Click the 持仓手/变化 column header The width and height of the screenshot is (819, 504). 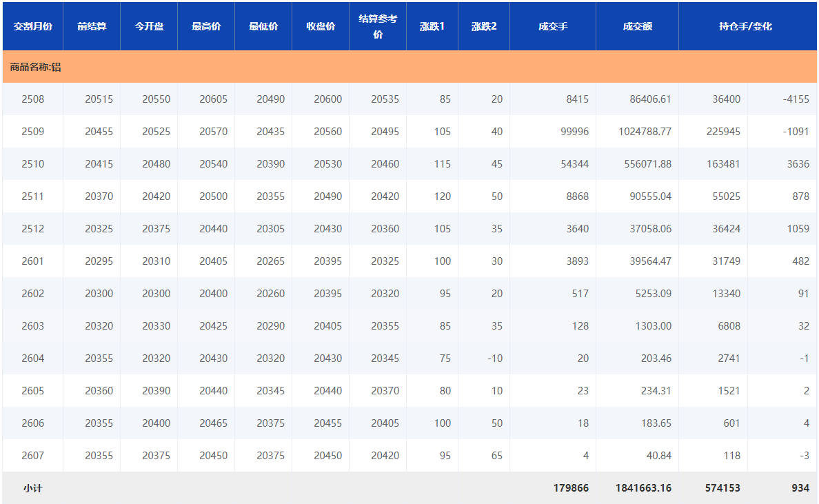click(x=745, y=27)
